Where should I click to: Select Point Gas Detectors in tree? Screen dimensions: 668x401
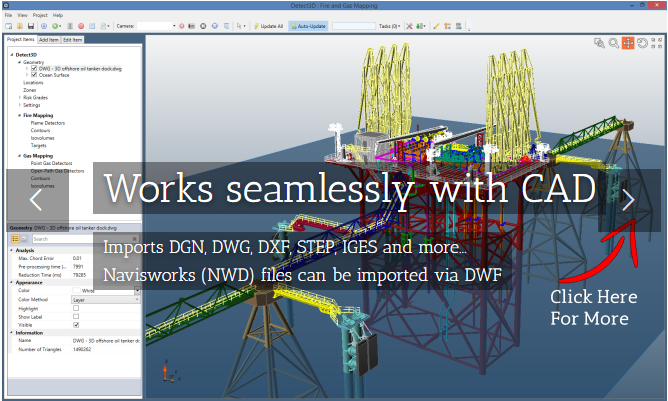pos(52,163)
